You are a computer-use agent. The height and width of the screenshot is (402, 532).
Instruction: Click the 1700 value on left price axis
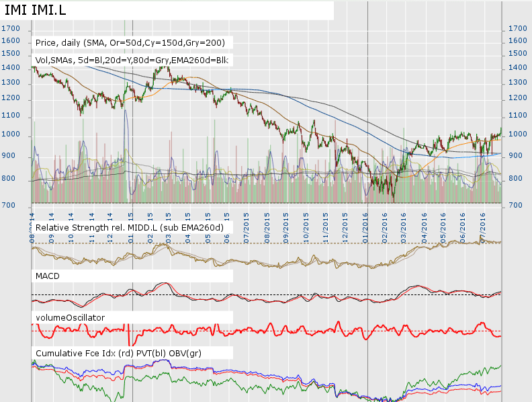(11, 29)
